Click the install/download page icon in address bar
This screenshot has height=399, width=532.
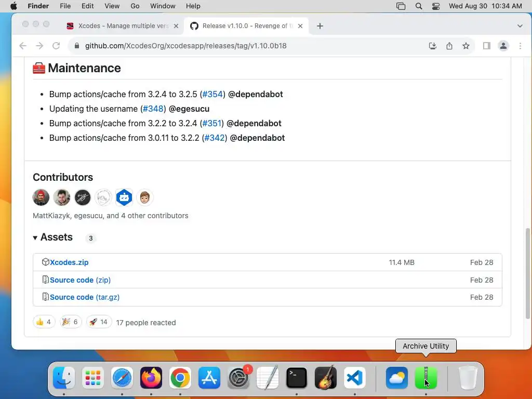pos(433,46)
